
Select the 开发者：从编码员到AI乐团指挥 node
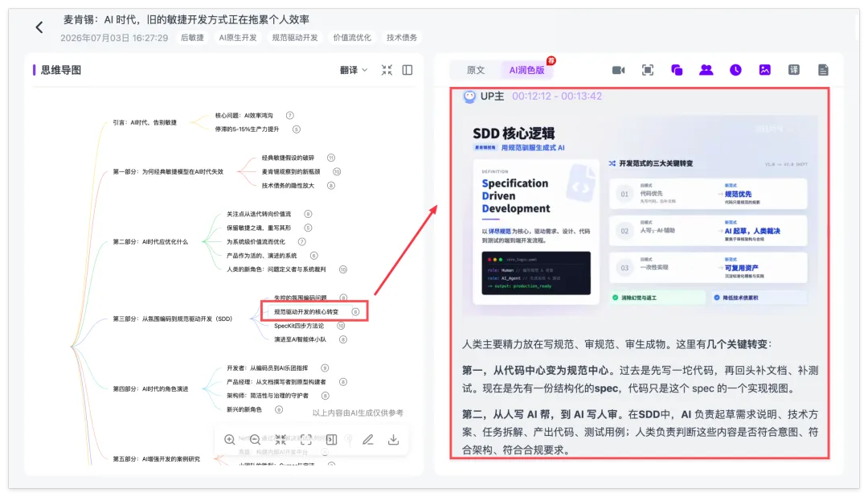267,368
